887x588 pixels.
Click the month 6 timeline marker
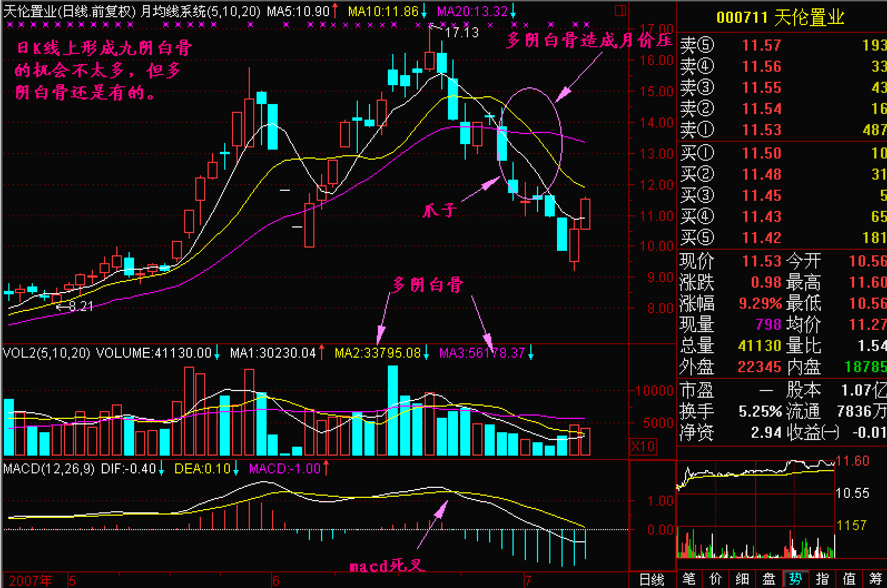tap(275, 581)
